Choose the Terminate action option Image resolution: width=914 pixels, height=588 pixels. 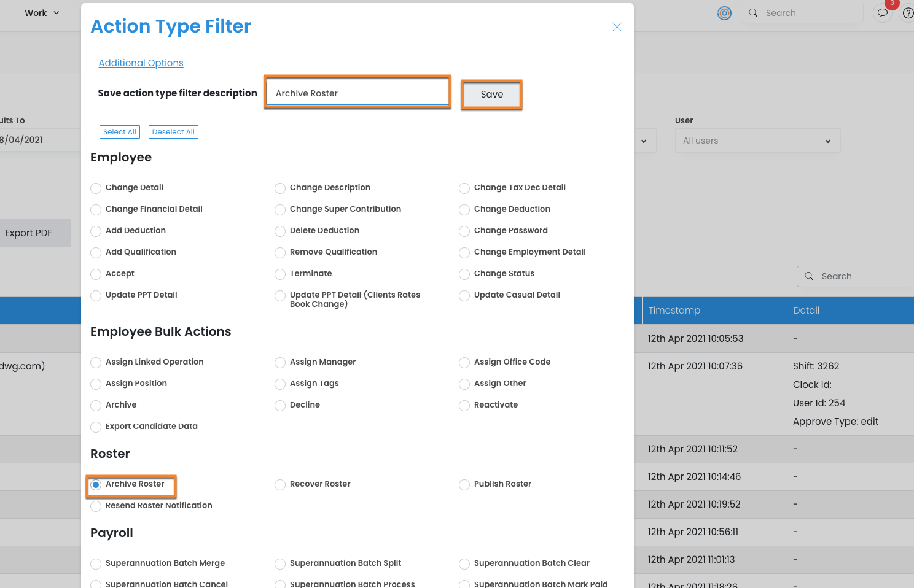[280, 274]
